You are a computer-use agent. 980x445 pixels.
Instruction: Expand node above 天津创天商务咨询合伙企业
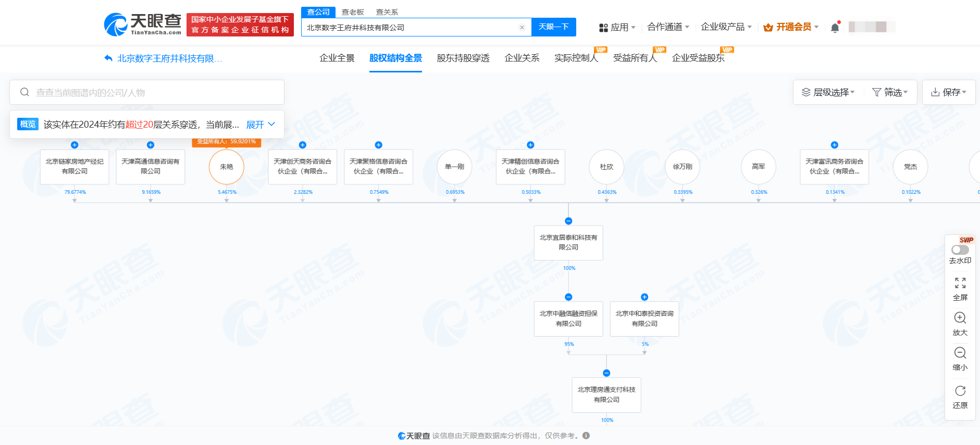(x=303, y=145)
